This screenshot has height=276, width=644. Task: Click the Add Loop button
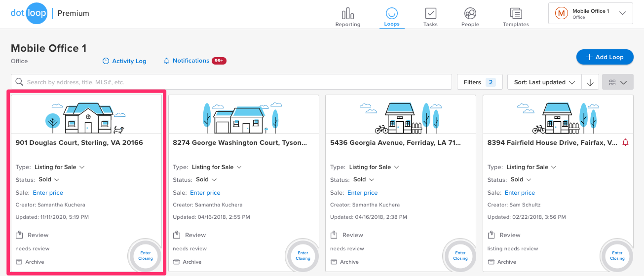pos(605,57)
